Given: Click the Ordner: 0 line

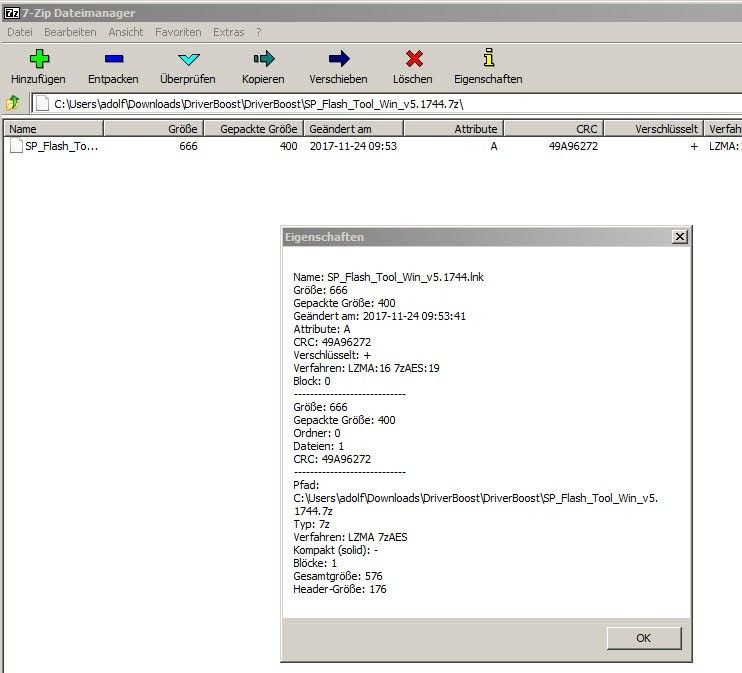Looking at the screenshot, I should tap(317, 433).
